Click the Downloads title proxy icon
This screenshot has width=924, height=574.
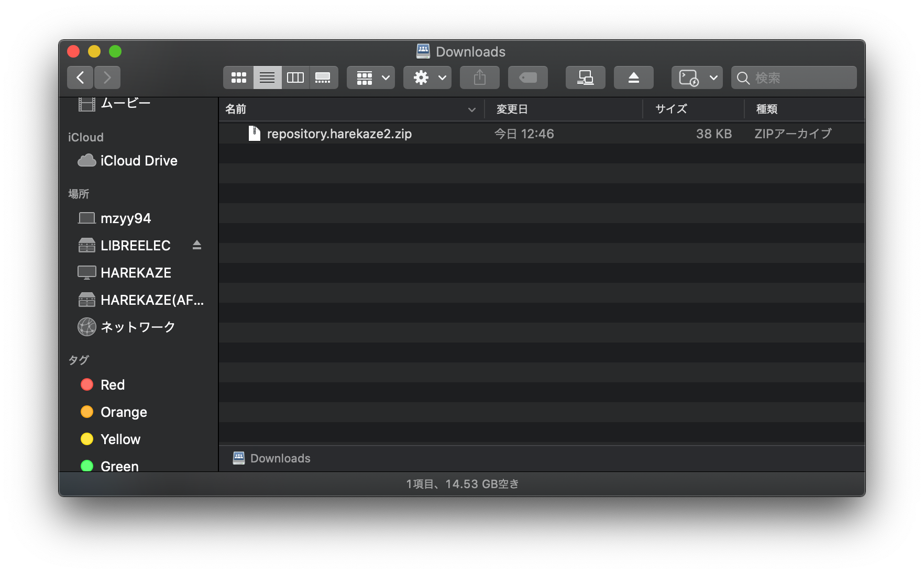point(423,51)
